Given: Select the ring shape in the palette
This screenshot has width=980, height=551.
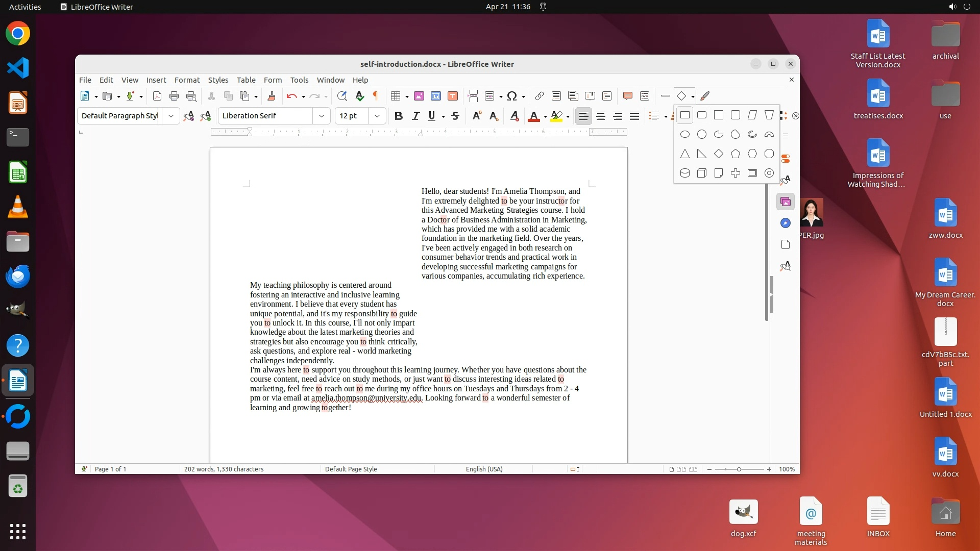Looking at the screenshot, I should click(769, 173).
